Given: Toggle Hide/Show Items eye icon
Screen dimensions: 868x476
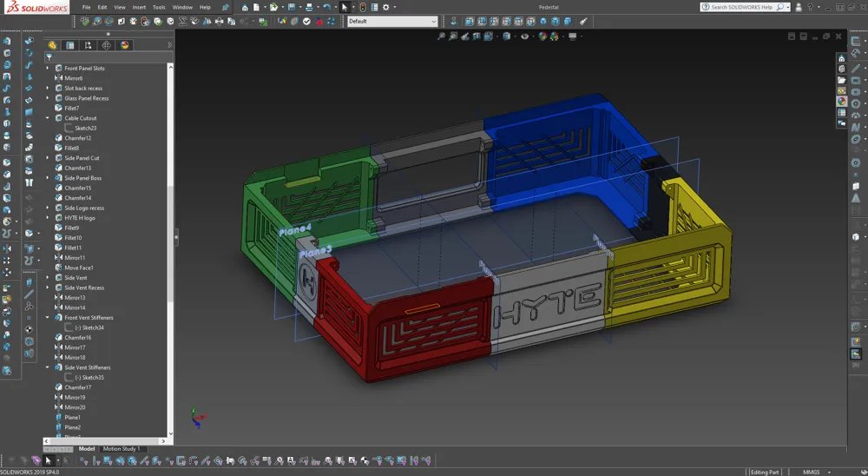Looking at the screenshot, I should 524,36.
